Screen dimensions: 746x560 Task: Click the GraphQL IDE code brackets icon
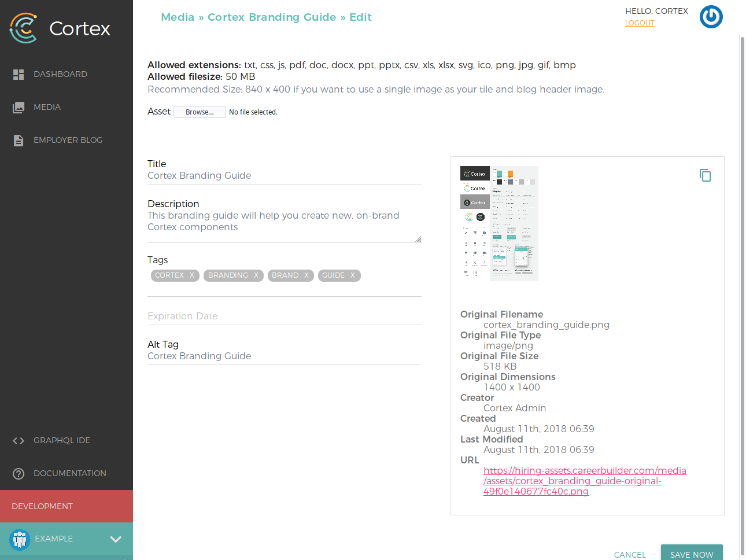click(x=18, y=440)
